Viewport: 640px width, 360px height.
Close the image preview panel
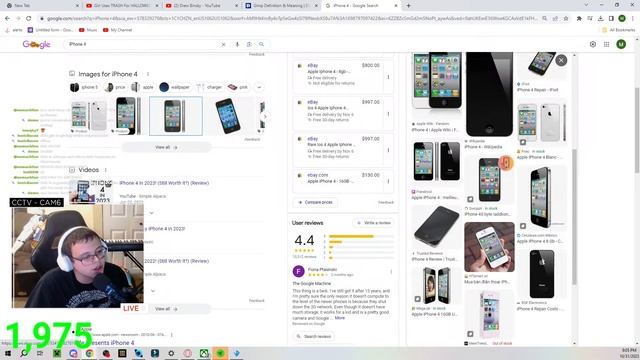click(561, 60)
